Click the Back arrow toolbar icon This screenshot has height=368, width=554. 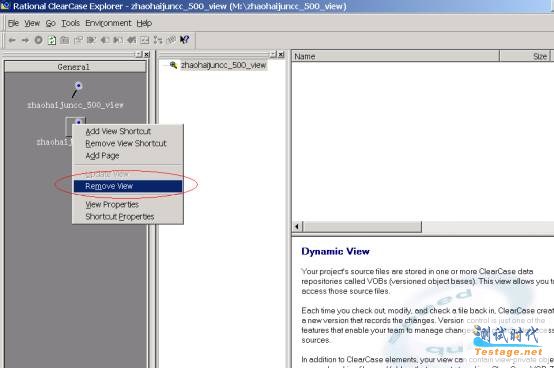coord(12,40)
